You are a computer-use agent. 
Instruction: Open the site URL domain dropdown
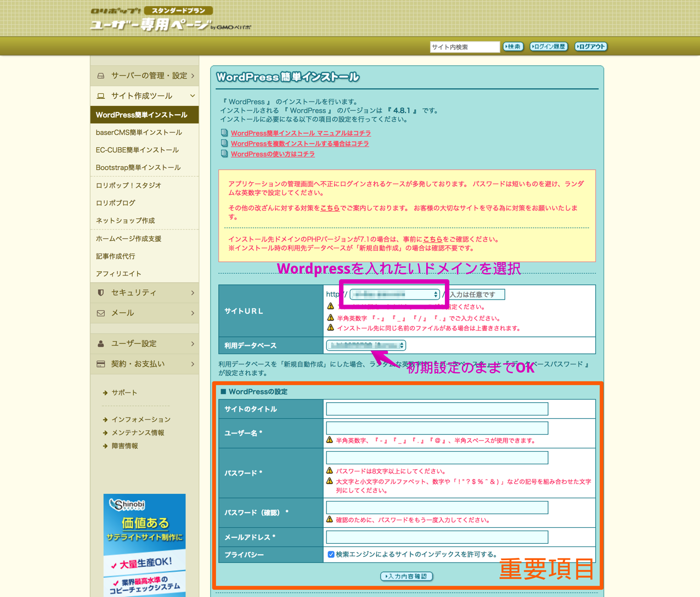pyautogui.click(x=395, y=295)
